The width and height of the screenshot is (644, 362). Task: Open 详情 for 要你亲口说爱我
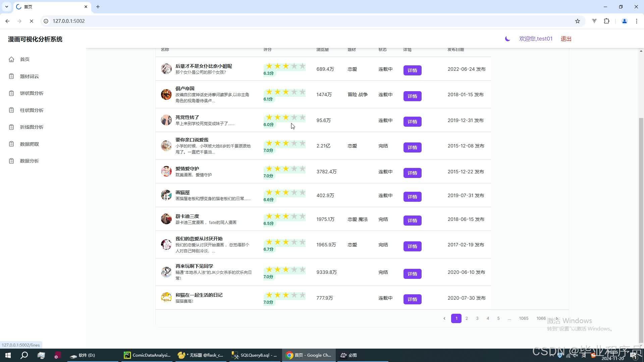[x=412, y=147]
